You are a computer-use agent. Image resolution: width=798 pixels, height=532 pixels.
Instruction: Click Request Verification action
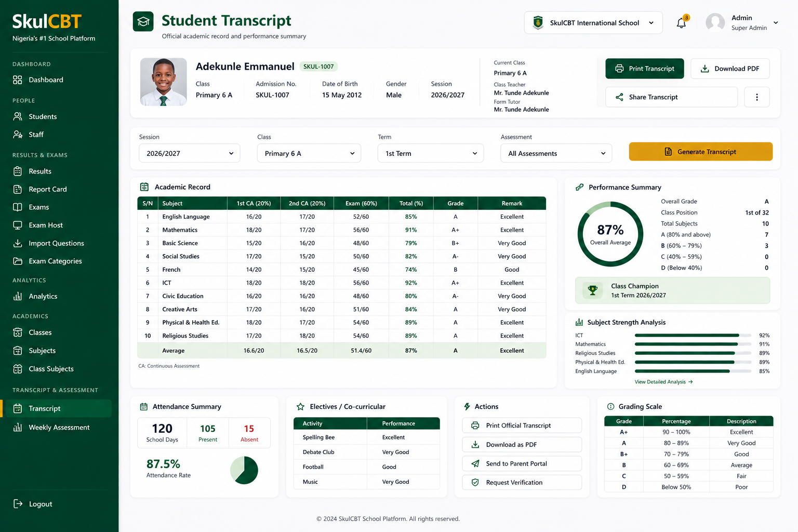click(x=522, y=482)
